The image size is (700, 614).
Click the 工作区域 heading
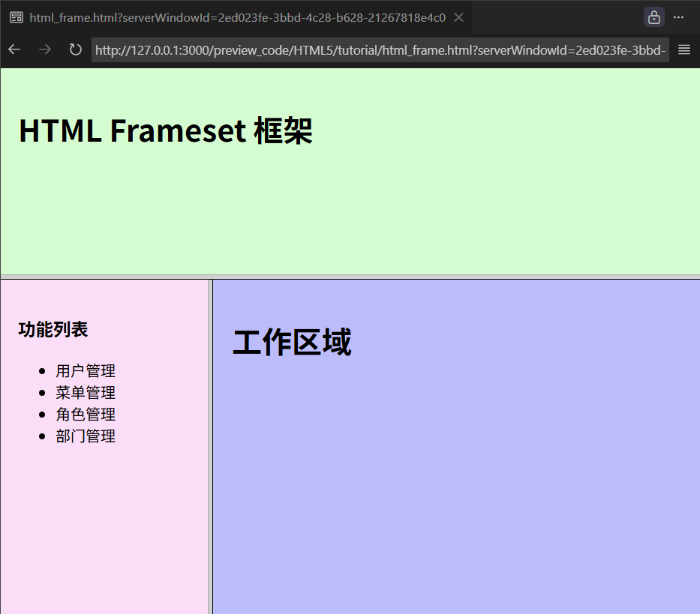point(292,343)
